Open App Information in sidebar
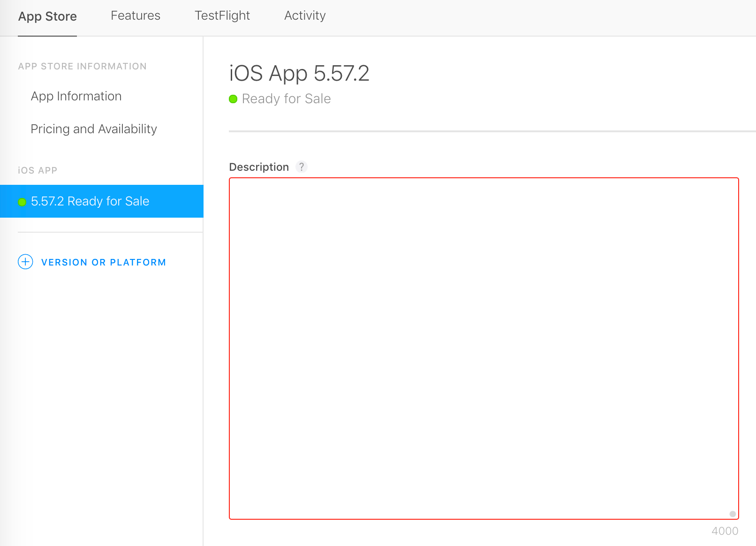This screenshot has width=756, height=546. (76, 96)
